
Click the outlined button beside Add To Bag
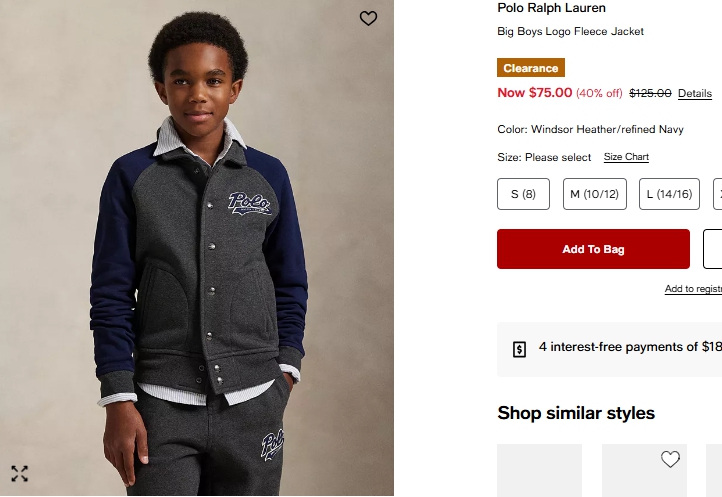click(713, 249)
